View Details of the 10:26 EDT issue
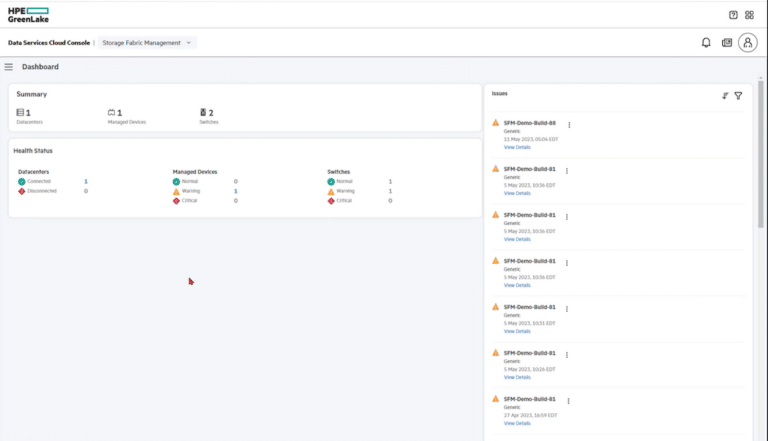The width and height of the screenshot is (768, 441). (x=517, y=377)
